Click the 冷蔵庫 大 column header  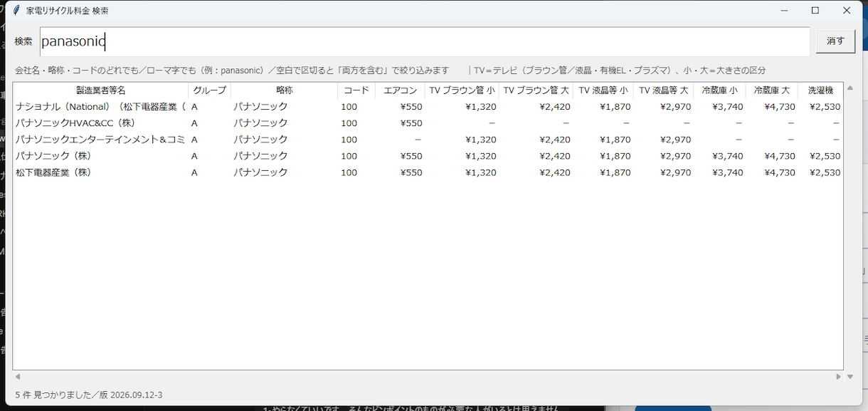771,90
